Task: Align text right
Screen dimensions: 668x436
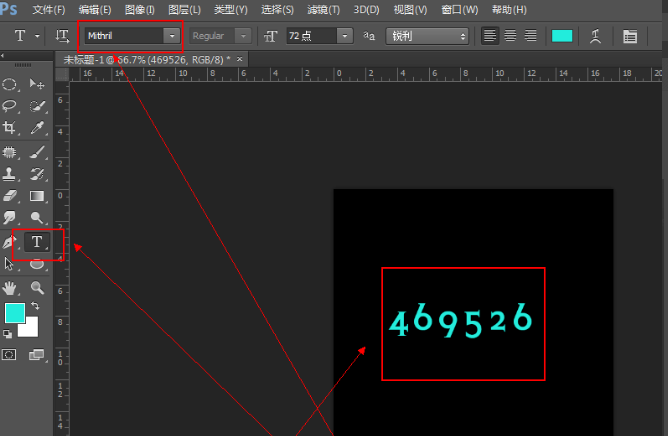Action: click(x=530, y=35)
